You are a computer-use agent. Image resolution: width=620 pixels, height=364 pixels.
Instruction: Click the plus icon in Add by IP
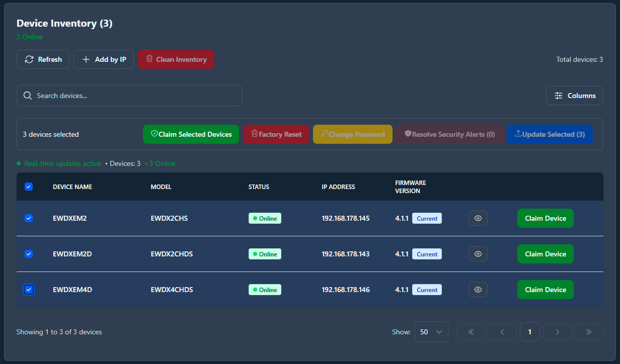86,59
